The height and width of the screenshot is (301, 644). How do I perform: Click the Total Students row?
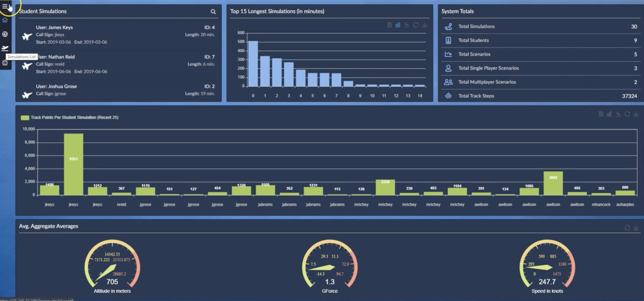click(x=541, y=40)
